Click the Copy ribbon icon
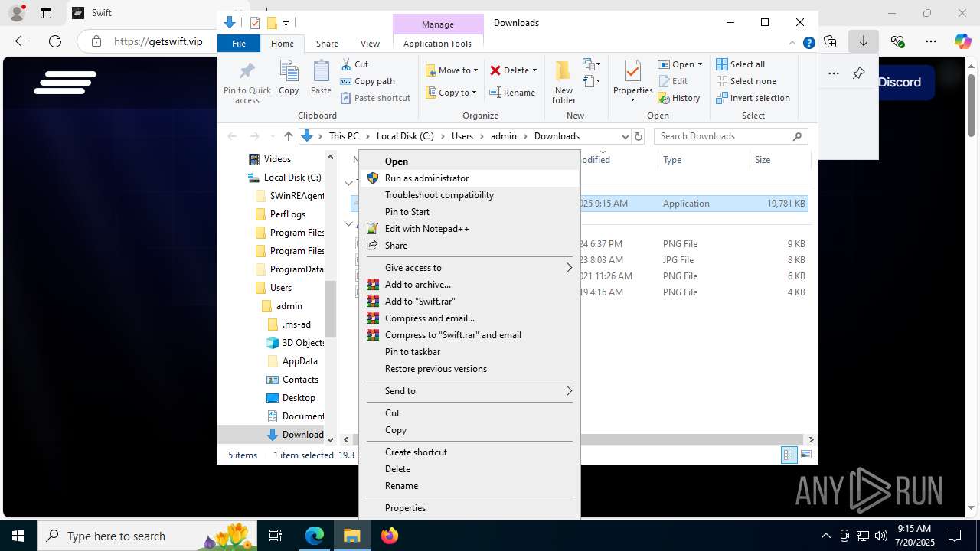The width and height of the screenshot is (980, 551). pyautogui.click(x=289, y=78)
